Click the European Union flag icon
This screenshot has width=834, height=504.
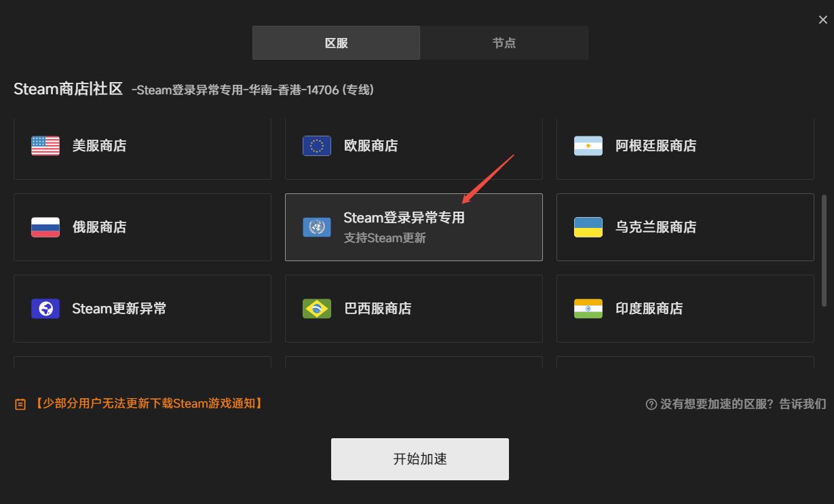coord(317,146)
